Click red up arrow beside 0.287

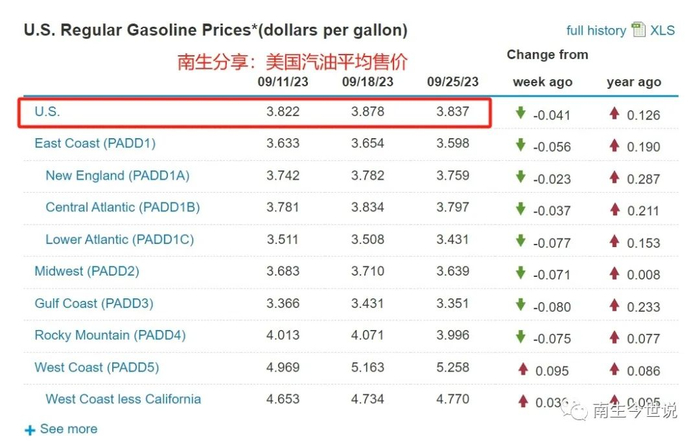[x=614, y=178]
